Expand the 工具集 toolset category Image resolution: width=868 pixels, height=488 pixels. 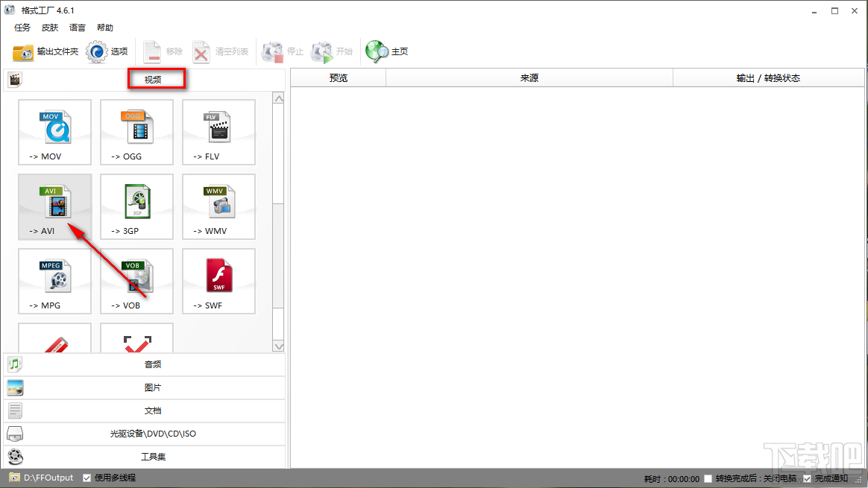[145, 457]
